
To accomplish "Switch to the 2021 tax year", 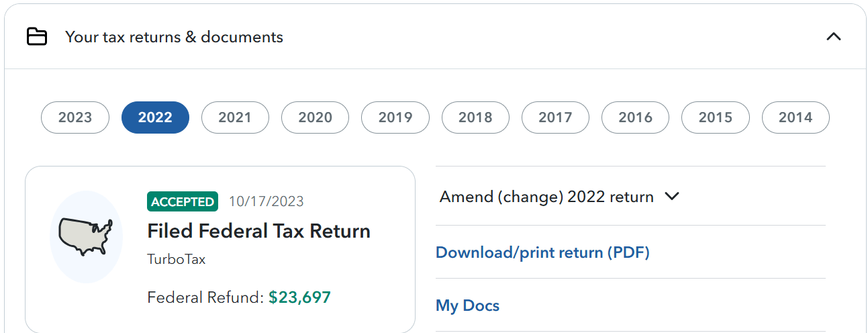I will tap(235, 117).
